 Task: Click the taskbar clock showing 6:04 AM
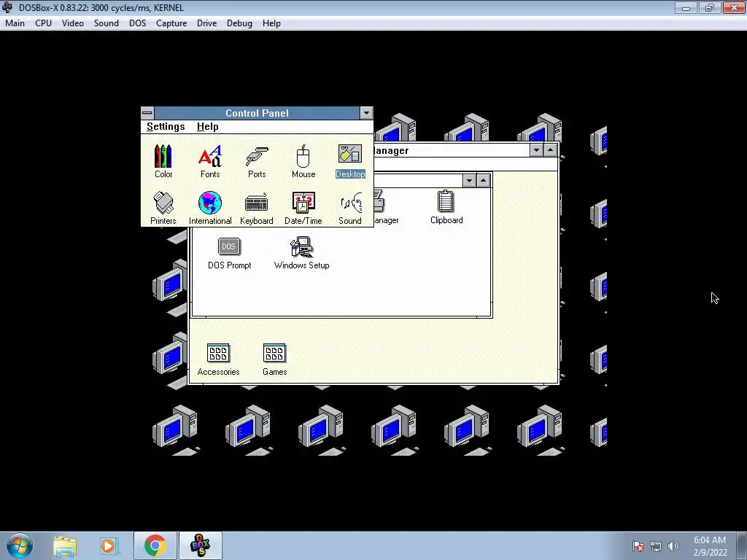(x=710, y=546)
